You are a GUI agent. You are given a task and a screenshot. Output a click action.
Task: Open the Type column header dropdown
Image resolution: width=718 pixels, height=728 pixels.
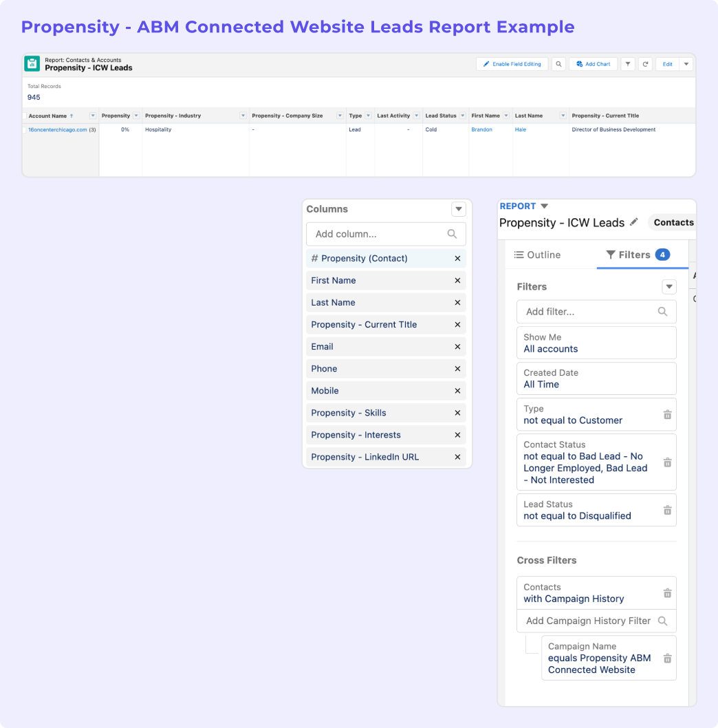pyautogui.click(x=368, y=116)
